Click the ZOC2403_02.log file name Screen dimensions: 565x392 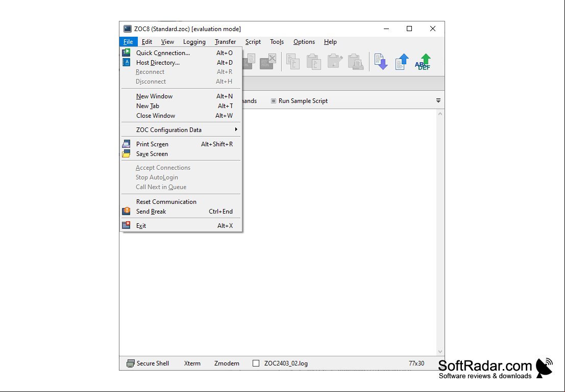(x=286, y=363)
